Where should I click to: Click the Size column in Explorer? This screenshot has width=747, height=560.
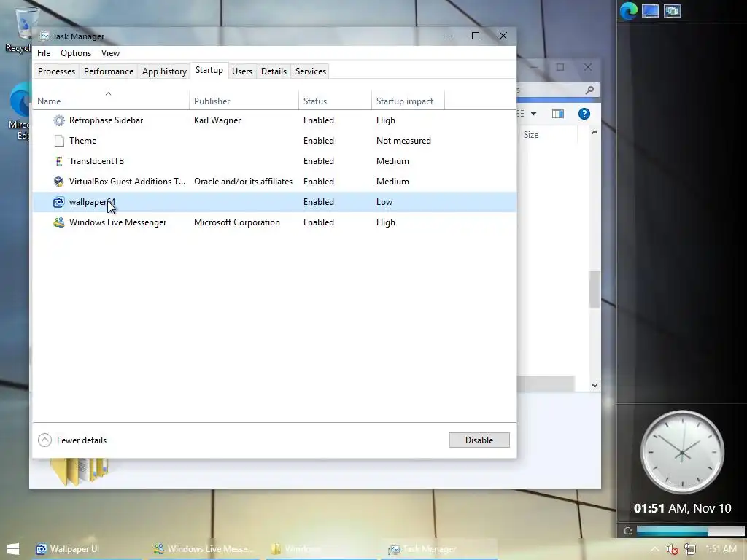[548, 135]
